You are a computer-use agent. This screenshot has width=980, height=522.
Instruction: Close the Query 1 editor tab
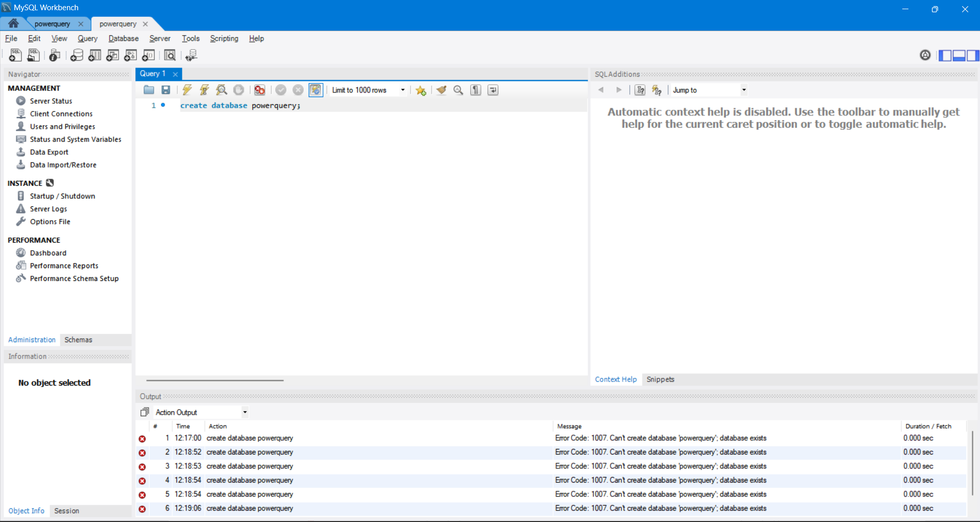[175, 74]
